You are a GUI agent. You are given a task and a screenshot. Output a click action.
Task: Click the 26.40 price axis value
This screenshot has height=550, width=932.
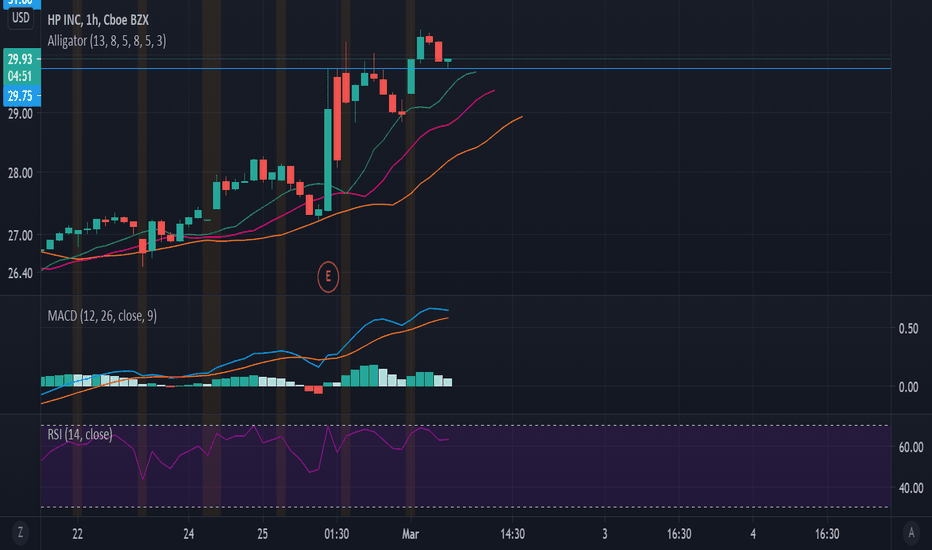(20, 274)
